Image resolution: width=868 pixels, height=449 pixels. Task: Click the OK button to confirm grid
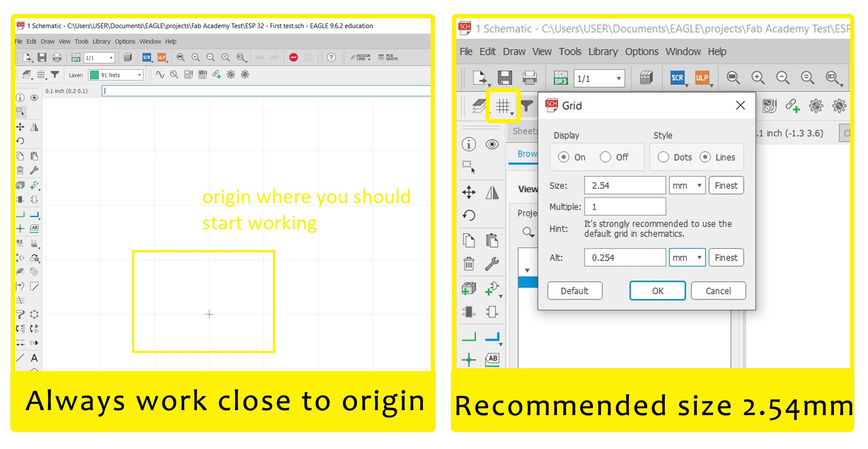coord(657,291)
